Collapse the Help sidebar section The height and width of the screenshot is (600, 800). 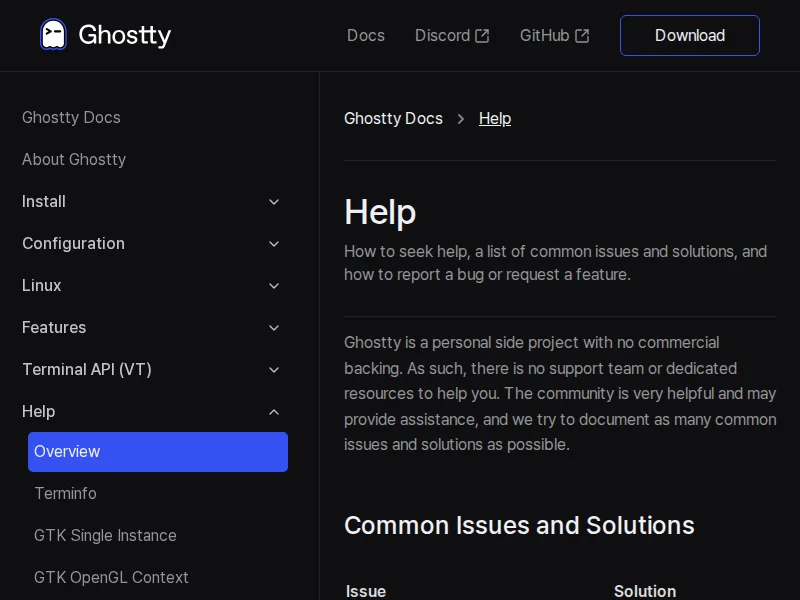click(x=274, y=412)
